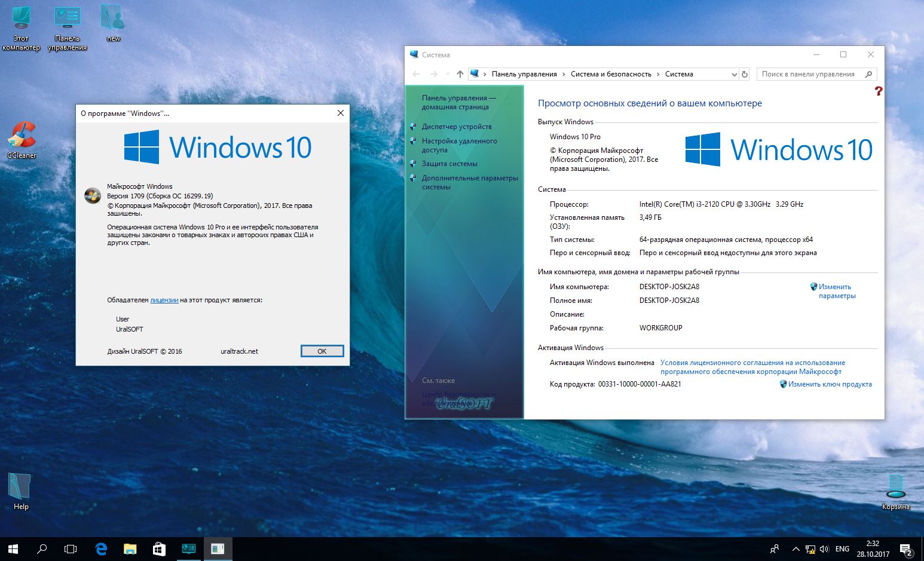Click the Система window title icon
Screen dimensions: 924x561
414,54
